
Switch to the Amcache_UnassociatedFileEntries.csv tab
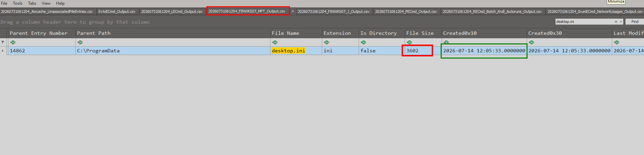click(47, 11)
